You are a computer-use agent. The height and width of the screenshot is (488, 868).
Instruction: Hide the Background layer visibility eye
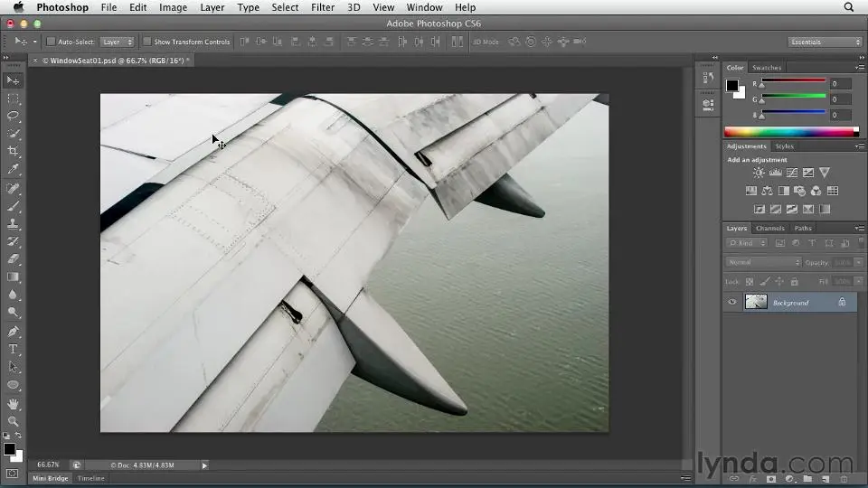(732, 302)
